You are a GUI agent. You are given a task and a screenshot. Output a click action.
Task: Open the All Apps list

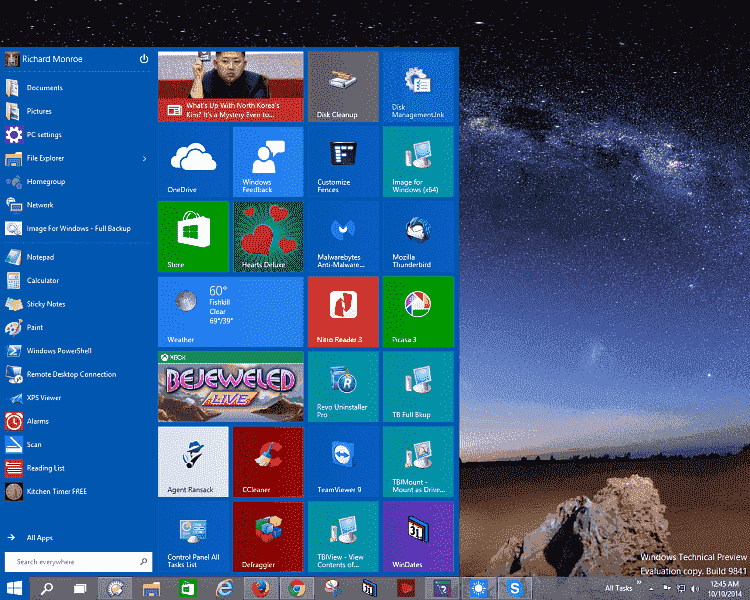pos(30,538)
